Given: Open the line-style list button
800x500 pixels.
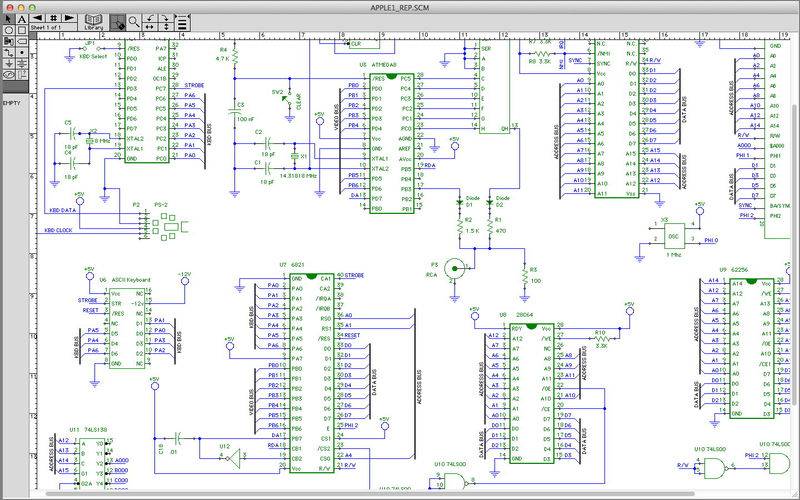Looking at the screenshot, I should tap(182, 22).
